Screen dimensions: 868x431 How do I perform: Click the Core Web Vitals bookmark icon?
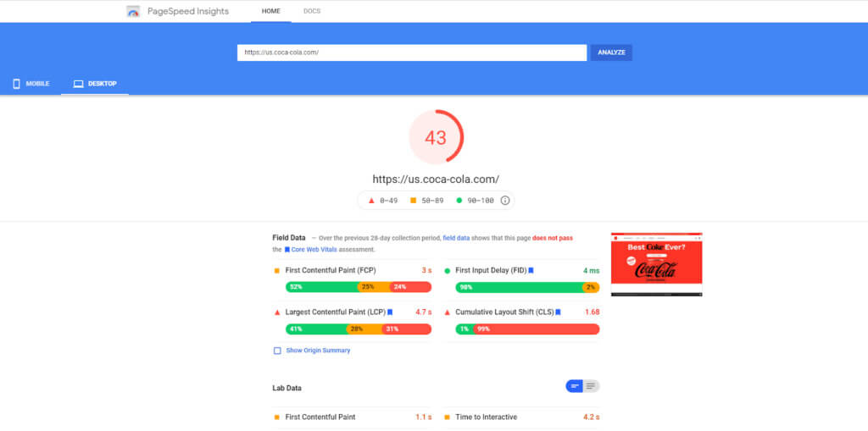pos(287,250)
